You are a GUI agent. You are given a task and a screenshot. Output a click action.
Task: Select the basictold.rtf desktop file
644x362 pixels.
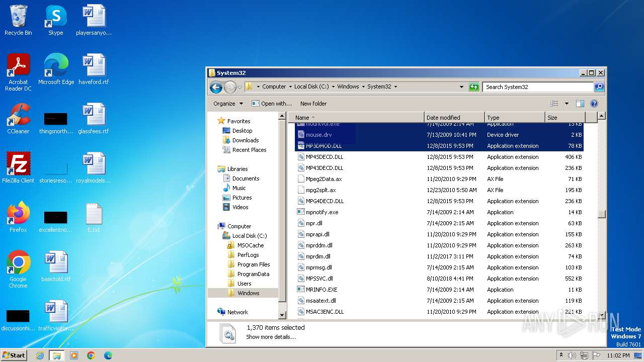pos(56,266)
